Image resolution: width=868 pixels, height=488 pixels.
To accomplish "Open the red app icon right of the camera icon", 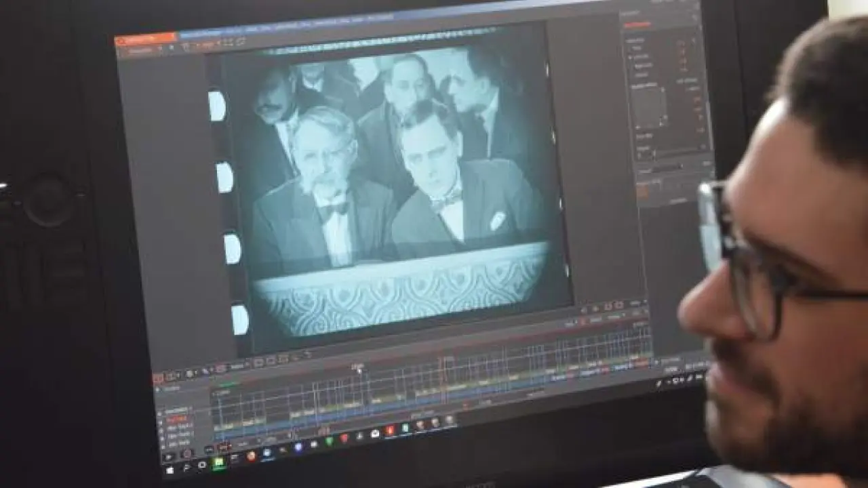I will coord(390,430).
